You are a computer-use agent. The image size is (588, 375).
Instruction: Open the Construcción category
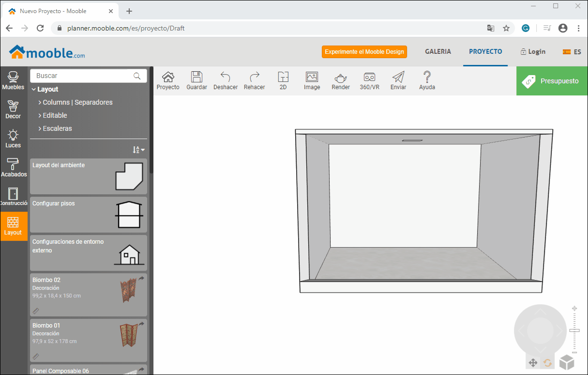pos(14,197)
